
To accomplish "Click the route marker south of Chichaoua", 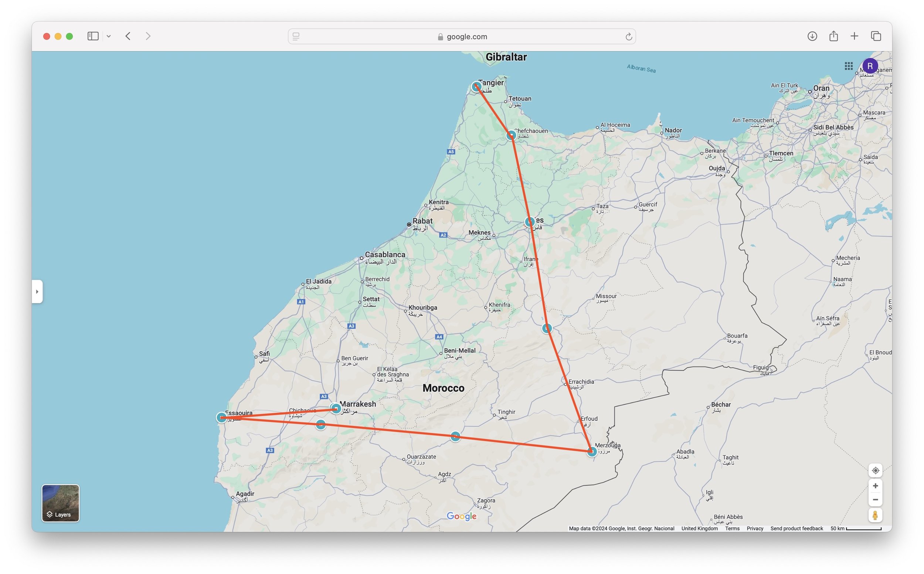I will click(x=320, y=424).
